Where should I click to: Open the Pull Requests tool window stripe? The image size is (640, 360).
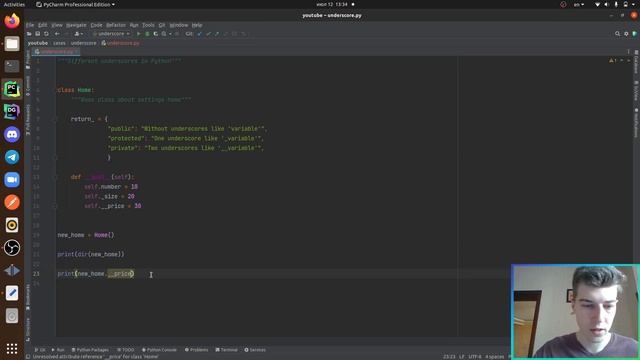coord(28,120)
